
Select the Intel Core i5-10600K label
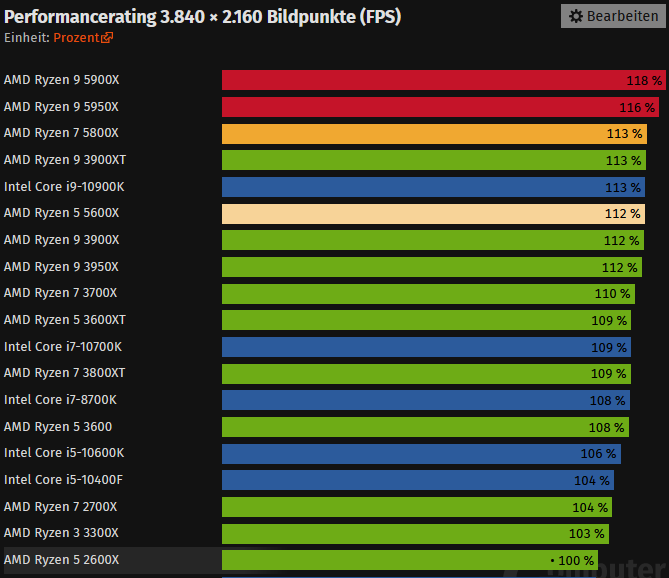(64, 453)
